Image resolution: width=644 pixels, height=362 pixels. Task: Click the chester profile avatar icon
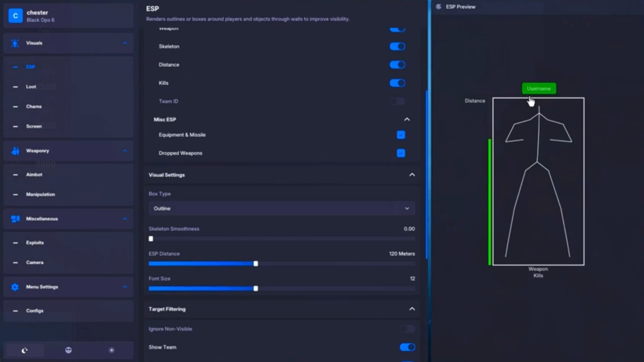click(x=16, y=16)
